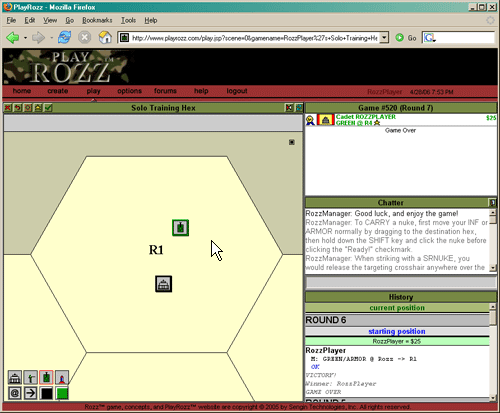Select the nuke missile unit icon

point(62,378)
